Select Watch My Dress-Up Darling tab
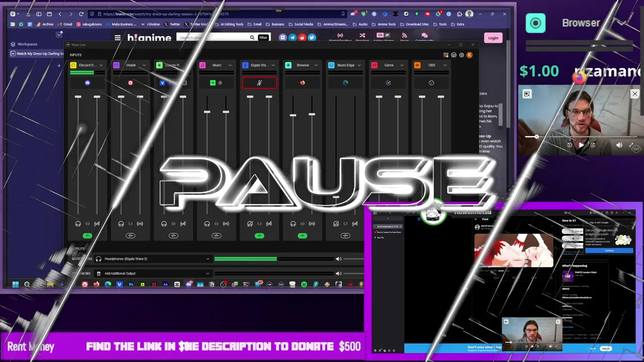644x362 pixels. 37,53
